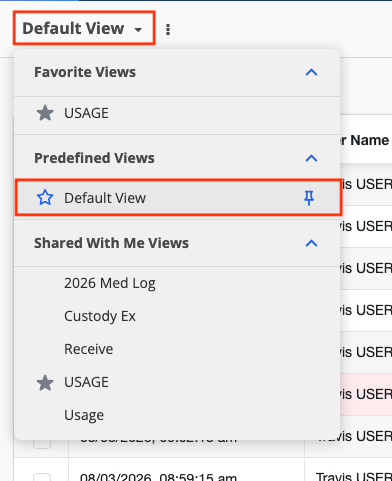Collapse the Predefined Views section
The image size is (392, 481).
tap(311, 158)
